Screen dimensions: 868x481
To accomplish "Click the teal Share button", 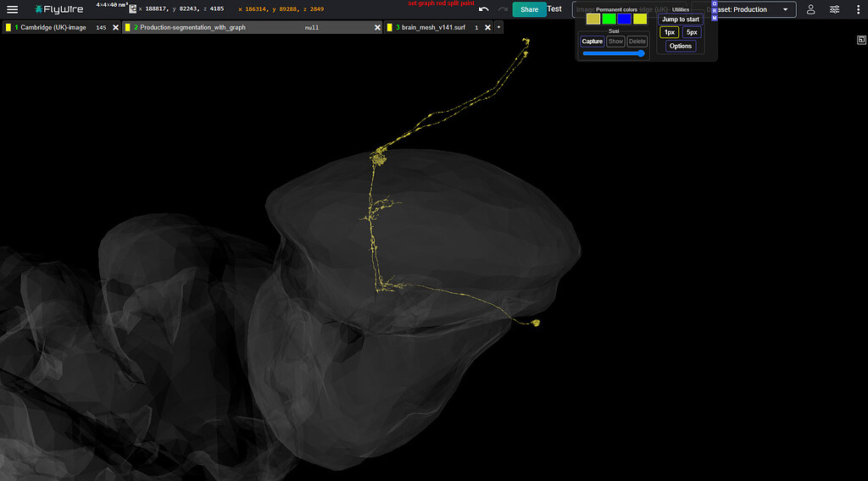I will [529, 9].
